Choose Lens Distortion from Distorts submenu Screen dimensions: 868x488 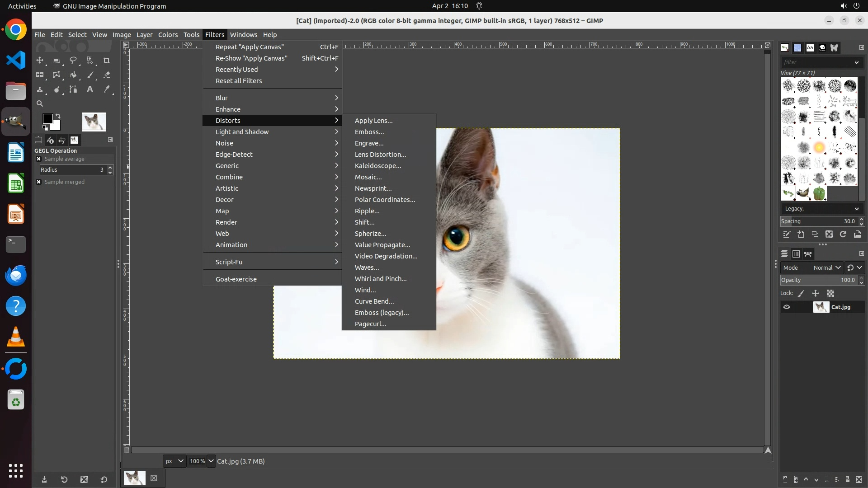pyautogui.click(x=380, y=155)
